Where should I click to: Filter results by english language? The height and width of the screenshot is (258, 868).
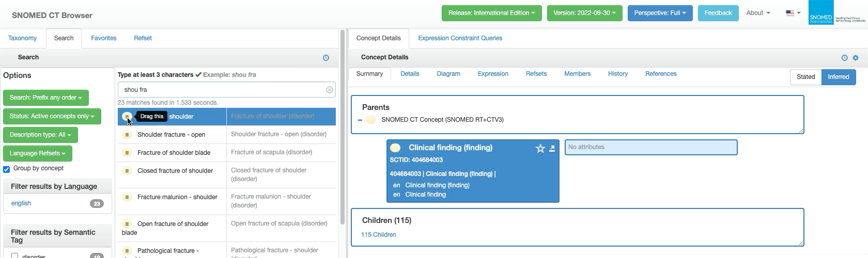click(21, 203)
